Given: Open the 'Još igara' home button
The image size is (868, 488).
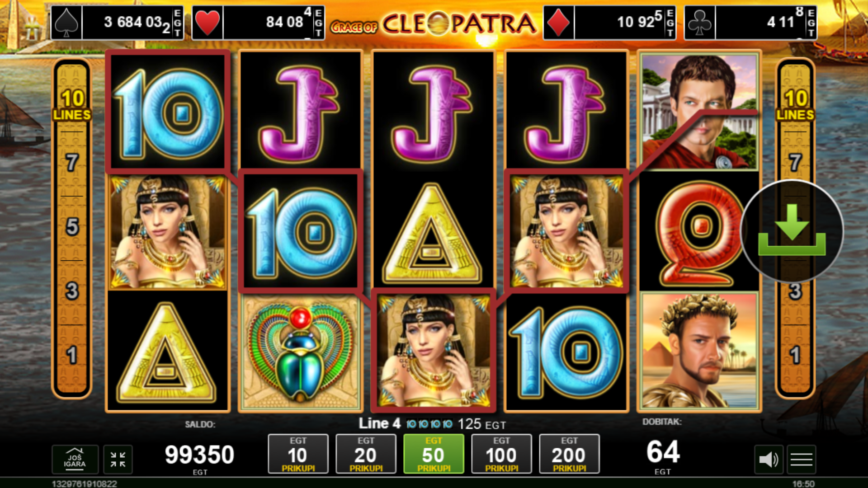Looking at the screenshot, I should [75, 460].
